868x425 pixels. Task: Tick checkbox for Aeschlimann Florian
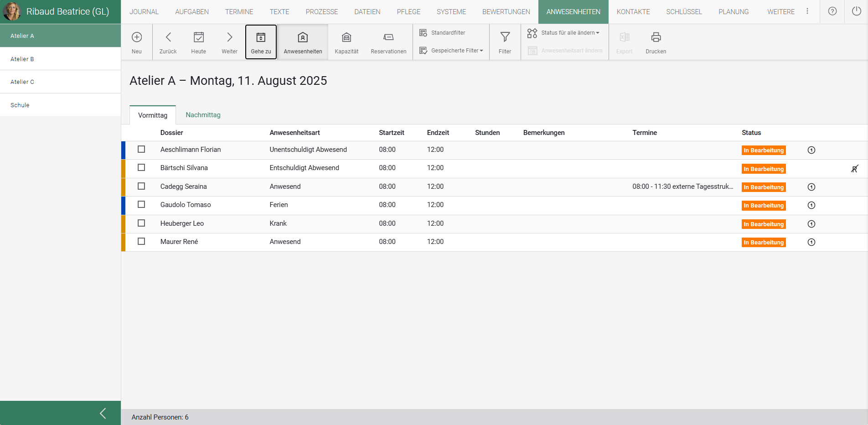[x=141, y=150]
